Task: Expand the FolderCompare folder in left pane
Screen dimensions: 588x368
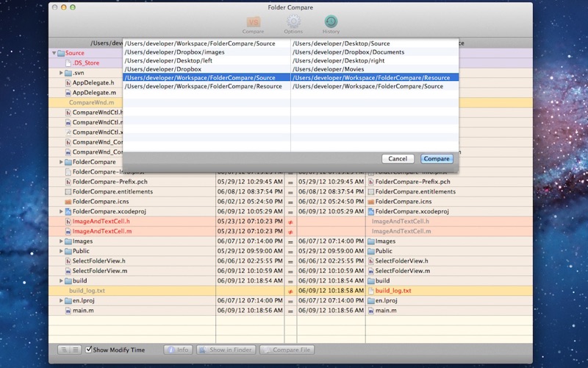Action: [61, 162]
